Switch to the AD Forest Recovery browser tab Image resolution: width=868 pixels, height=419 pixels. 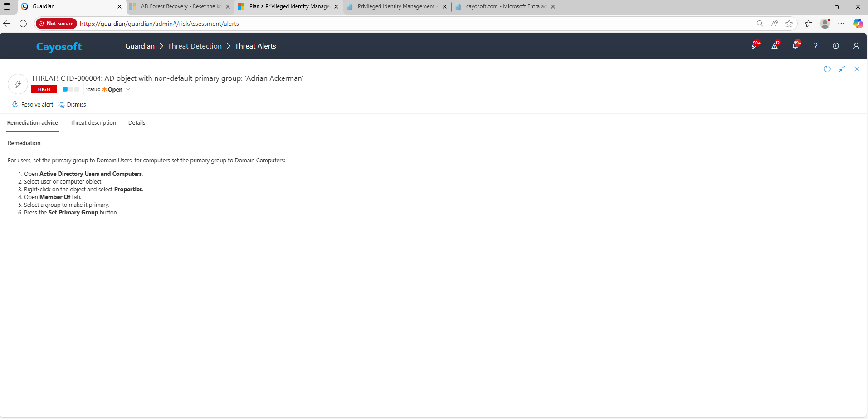coord(180,6)
